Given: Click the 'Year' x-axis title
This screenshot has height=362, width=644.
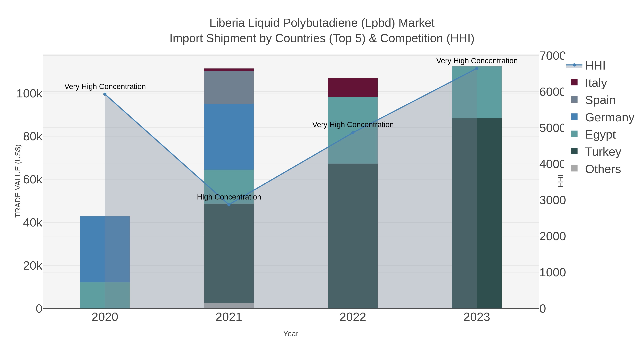Looking at the screenshot, I should pyautogui.click(x=291, y=334).
